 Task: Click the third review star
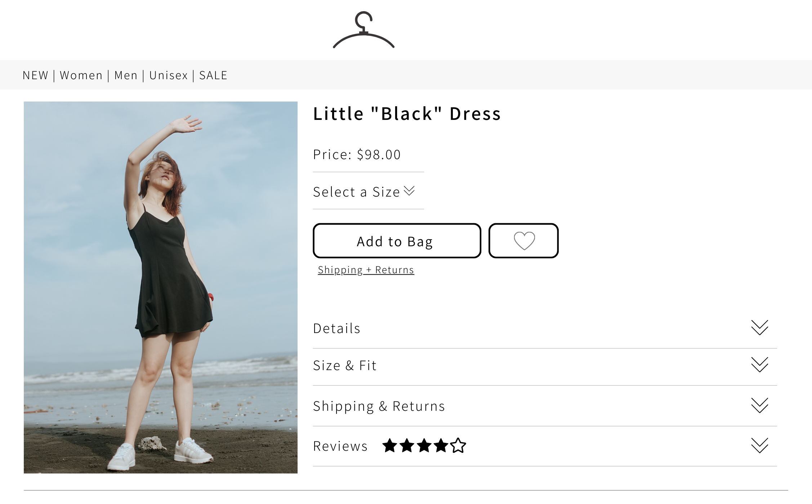coord(424,445)
